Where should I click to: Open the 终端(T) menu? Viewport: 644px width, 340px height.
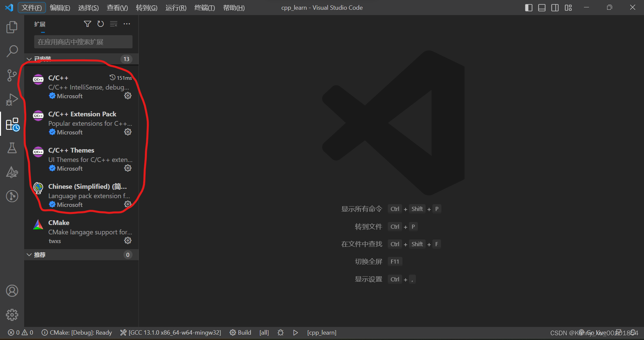(205, 8)
